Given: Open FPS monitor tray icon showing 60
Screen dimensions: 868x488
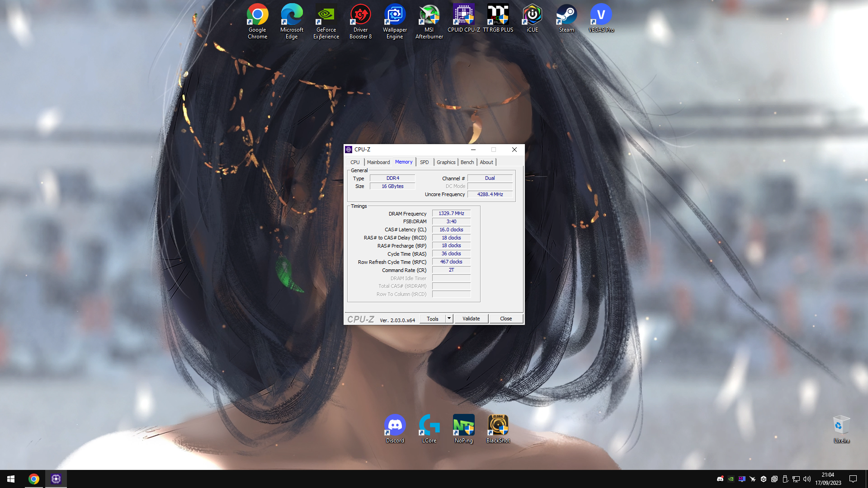Looking at the screenshot, I should (x=741, y=479).
